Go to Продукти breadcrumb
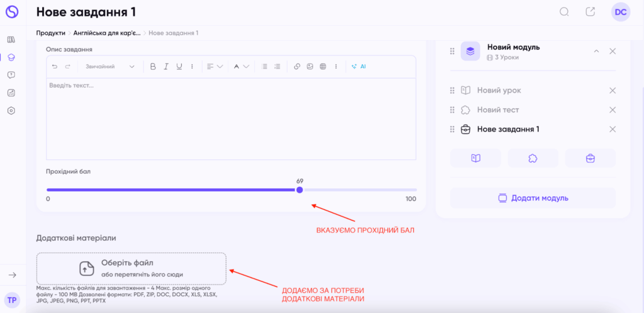Viewport: 644px width, 313px height. point(50,33)
